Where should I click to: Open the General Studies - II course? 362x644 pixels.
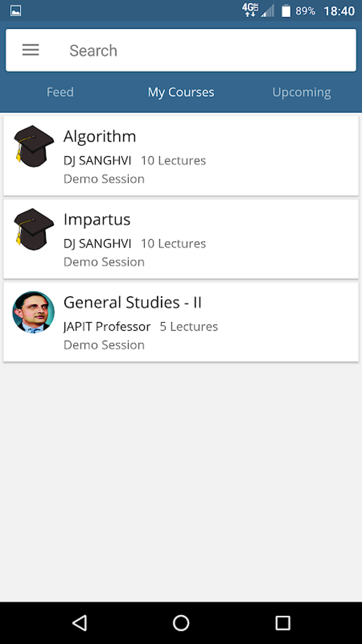pyautogui.click(x=132, y=303)
